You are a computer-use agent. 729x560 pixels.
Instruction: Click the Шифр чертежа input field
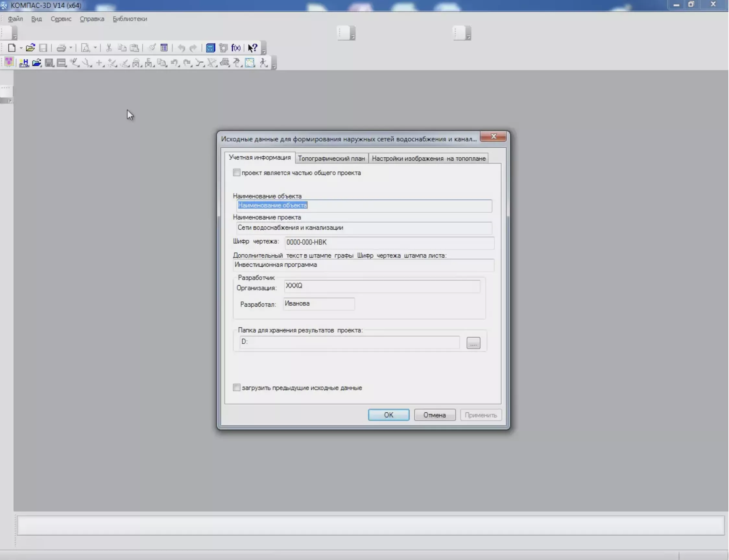tap(389, 243)
